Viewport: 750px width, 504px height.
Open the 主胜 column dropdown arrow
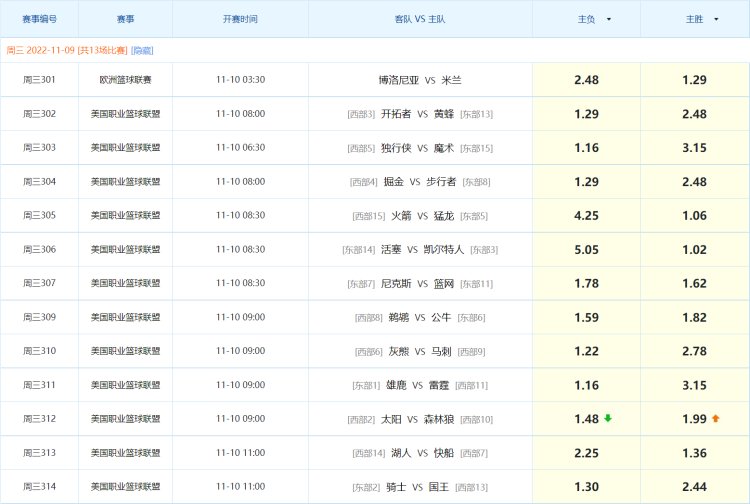pos(717,19)
